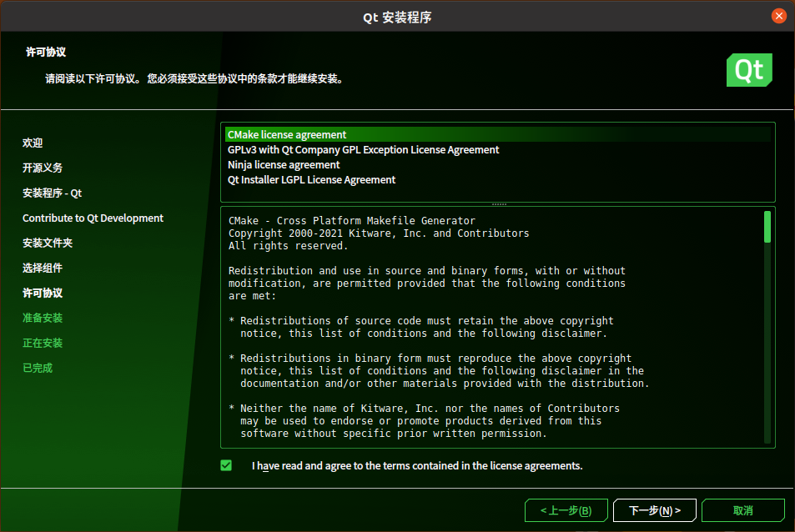Click the agreement label 'I have read and agree'
795x532 pixels.
(417, 465)
